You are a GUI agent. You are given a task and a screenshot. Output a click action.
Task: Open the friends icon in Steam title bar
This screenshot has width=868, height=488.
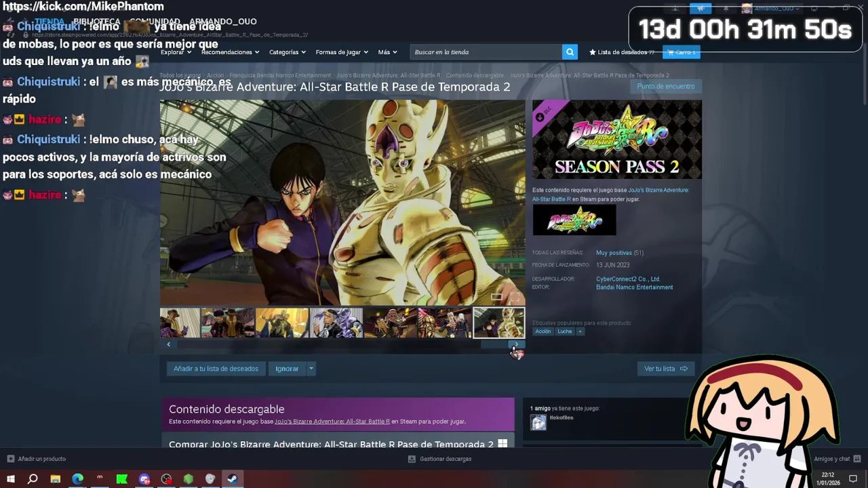675,8
